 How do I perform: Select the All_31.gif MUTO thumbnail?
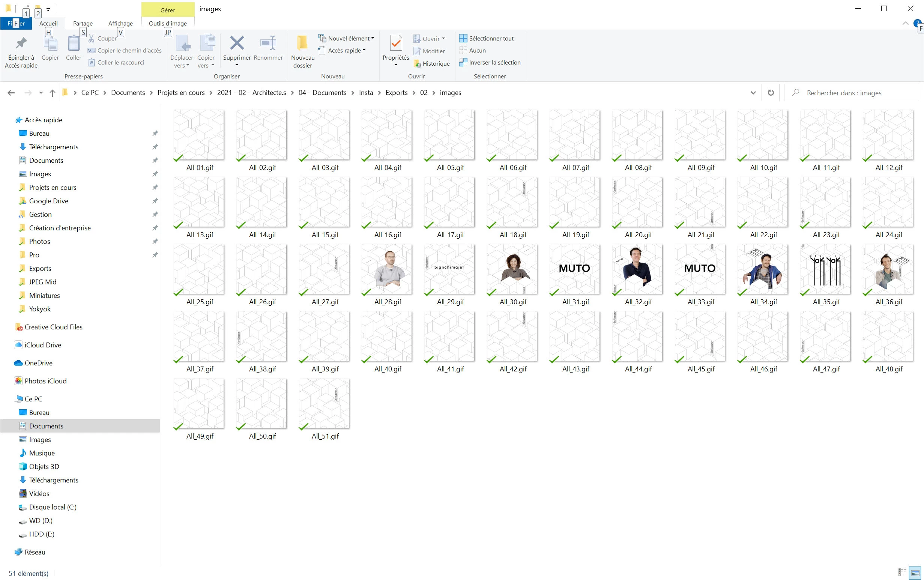[574, 269]
